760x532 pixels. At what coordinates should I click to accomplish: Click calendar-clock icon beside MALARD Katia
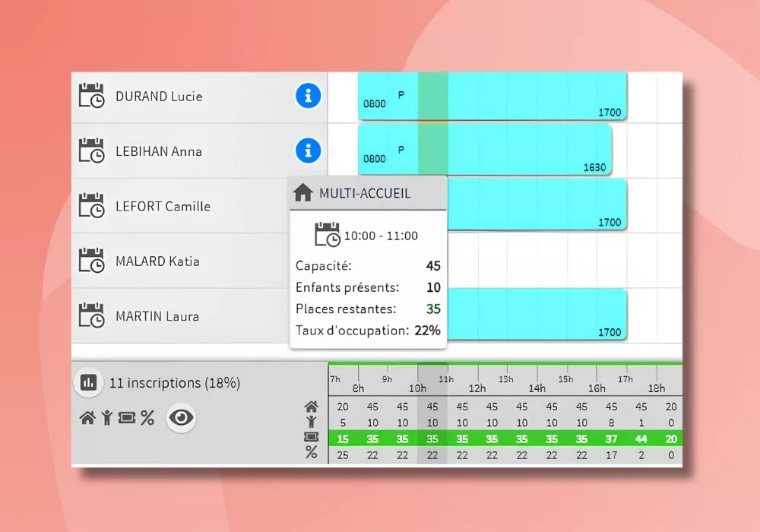coord(91,261)
